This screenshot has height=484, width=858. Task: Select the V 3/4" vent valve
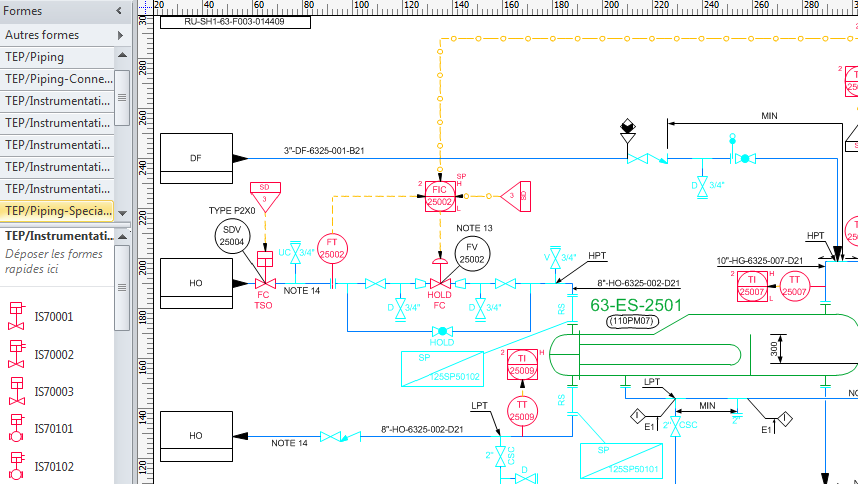tap(555, 258)
